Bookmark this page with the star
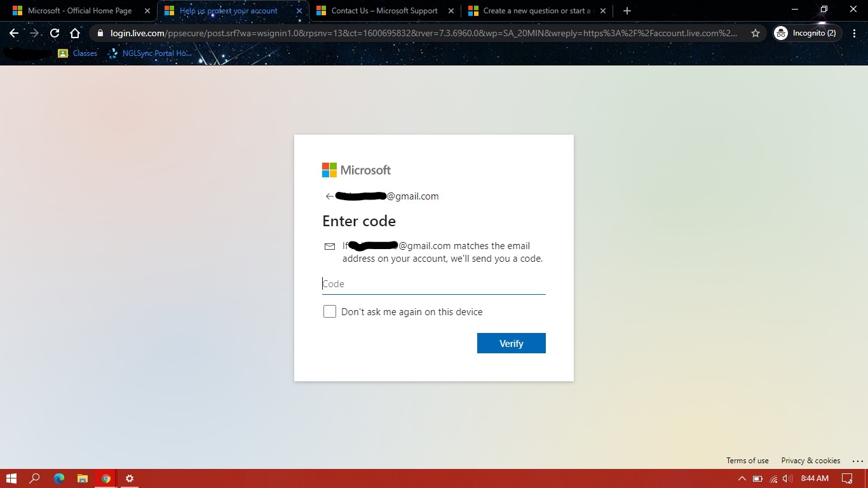 tap(756, 33)
